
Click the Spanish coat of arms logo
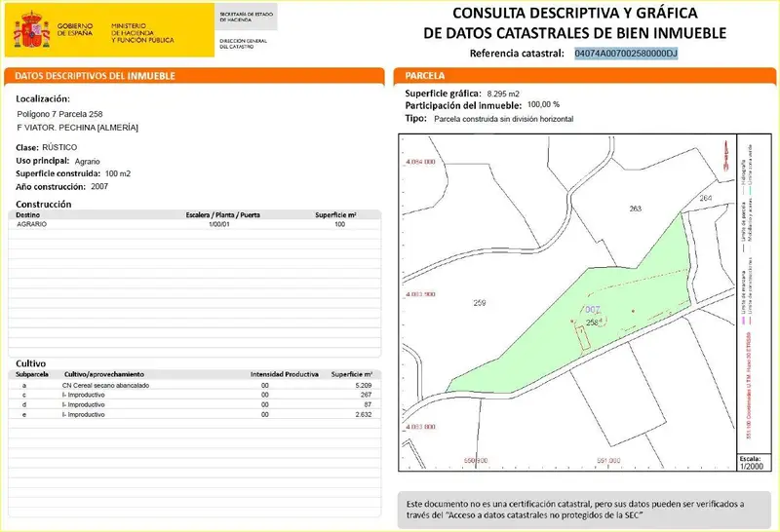32,29
